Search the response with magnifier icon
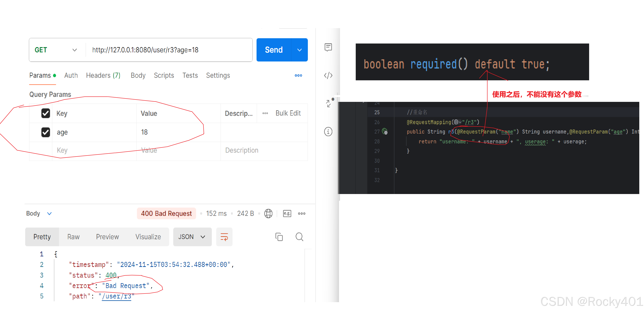The width and height of the screenshot is (644, 312). point(299,237)
